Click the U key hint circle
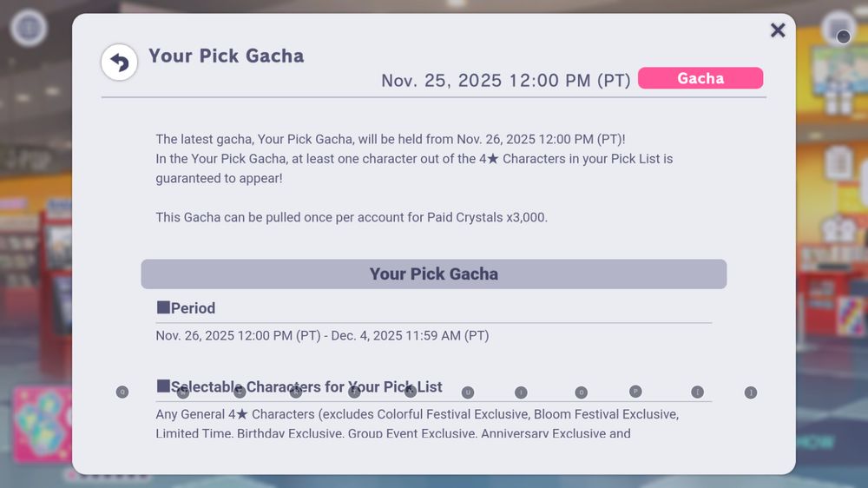 468,392
